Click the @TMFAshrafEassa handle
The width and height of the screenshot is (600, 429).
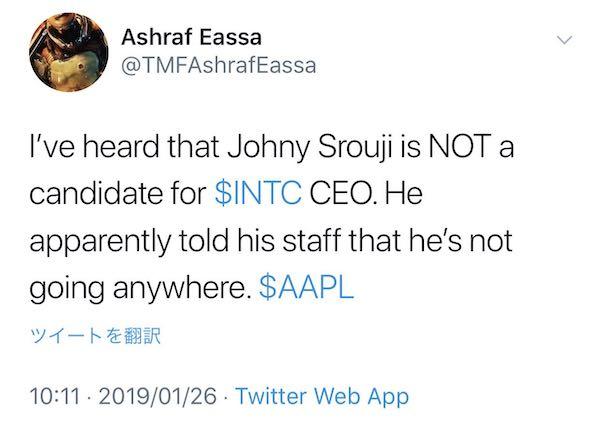(218, 67)
